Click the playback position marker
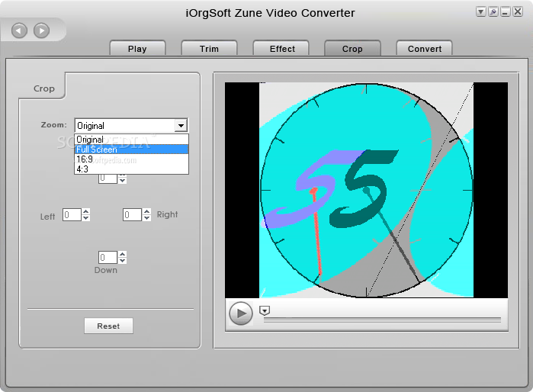This screenshot has width=533, height=392. pos(265,310)
